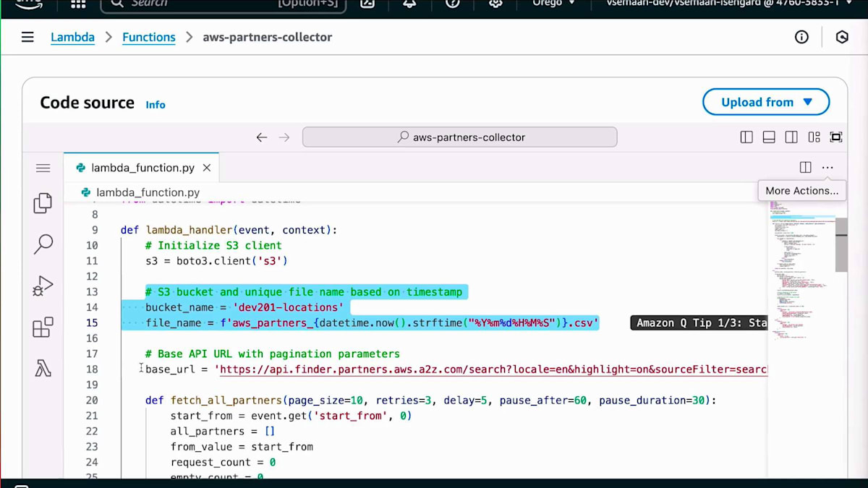Click the s3 = boto3.client('s3') line
Viewport: 868px width, 488px height.
point(217,261)
